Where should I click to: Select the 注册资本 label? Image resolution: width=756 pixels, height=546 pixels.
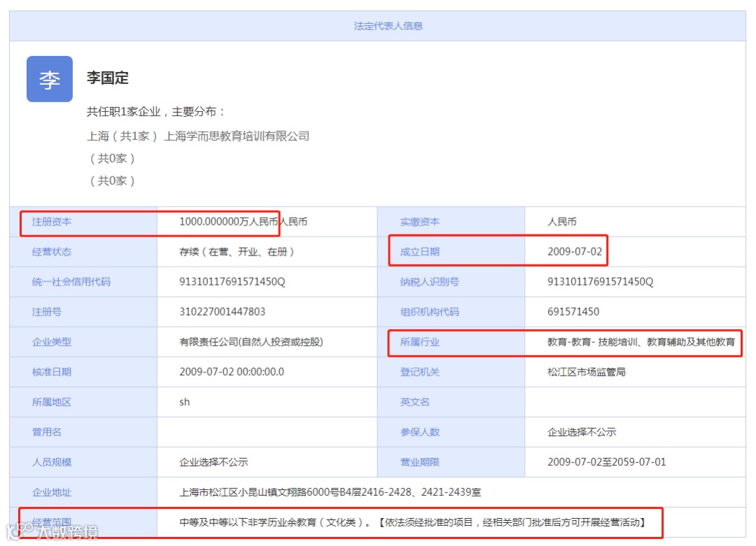52,222
